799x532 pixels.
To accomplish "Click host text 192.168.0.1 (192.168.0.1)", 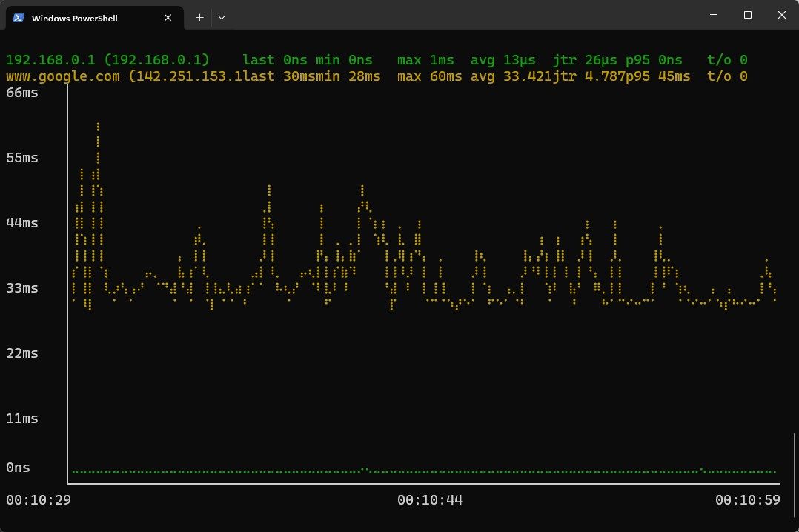I will [x=107, y=60].
